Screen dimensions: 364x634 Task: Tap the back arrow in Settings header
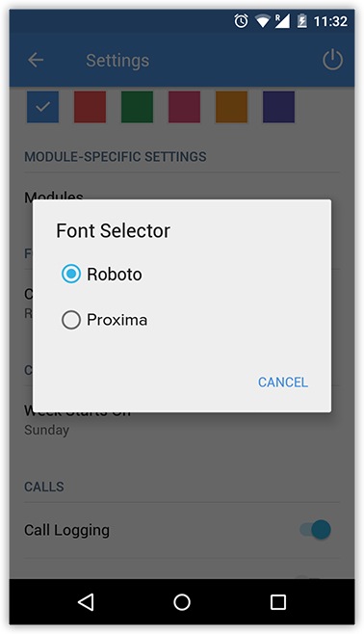pyautogui.click(x=36, y=61)
